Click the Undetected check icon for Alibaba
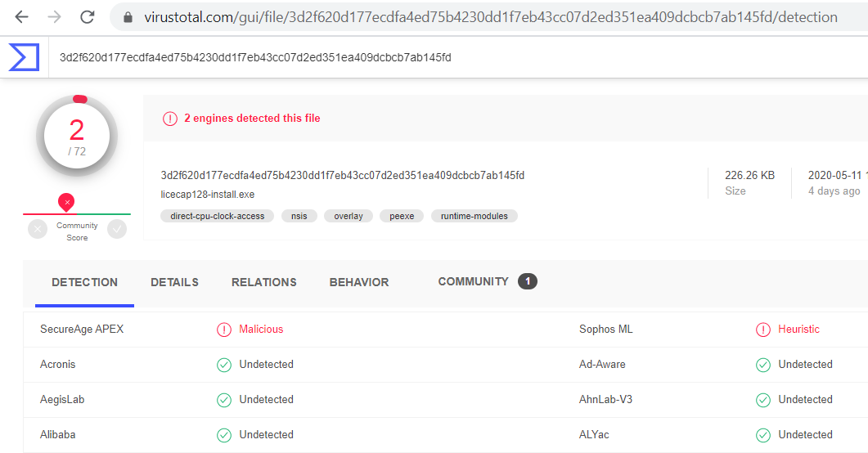 click(x=223, y=435)
